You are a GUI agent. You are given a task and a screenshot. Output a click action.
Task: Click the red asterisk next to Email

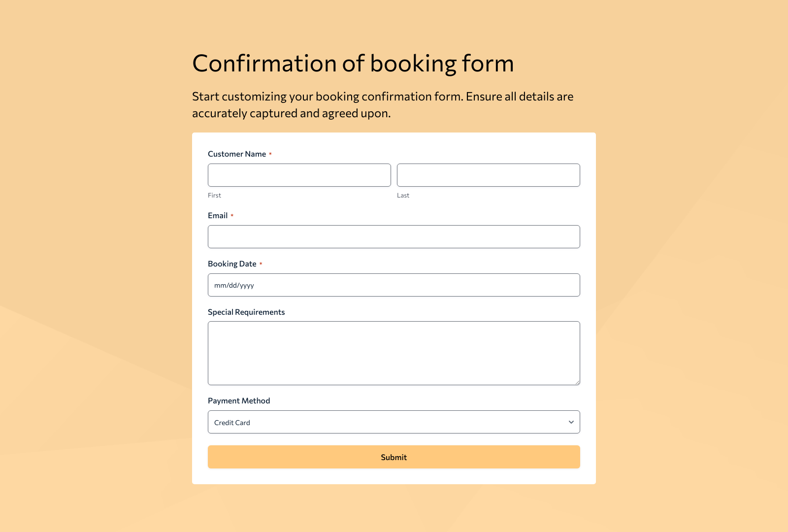coord(232,215)
